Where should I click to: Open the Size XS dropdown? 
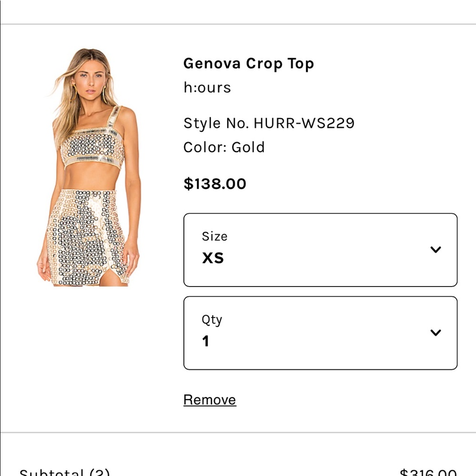coord(320,250)
